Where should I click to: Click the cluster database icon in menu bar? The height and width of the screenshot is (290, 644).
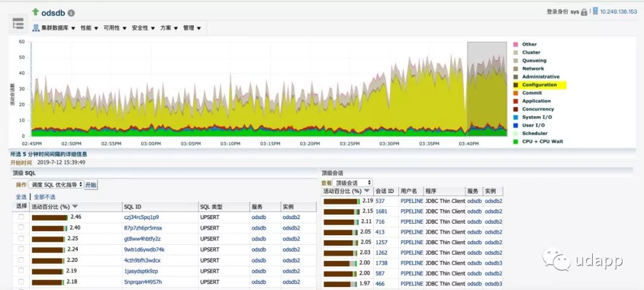pos(36,28)
